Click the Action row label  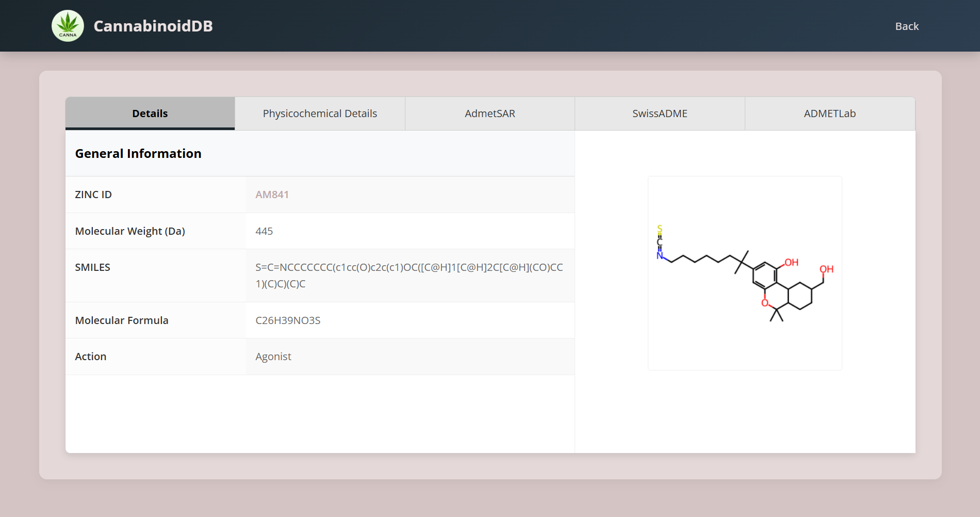click(x=91, y=357)
